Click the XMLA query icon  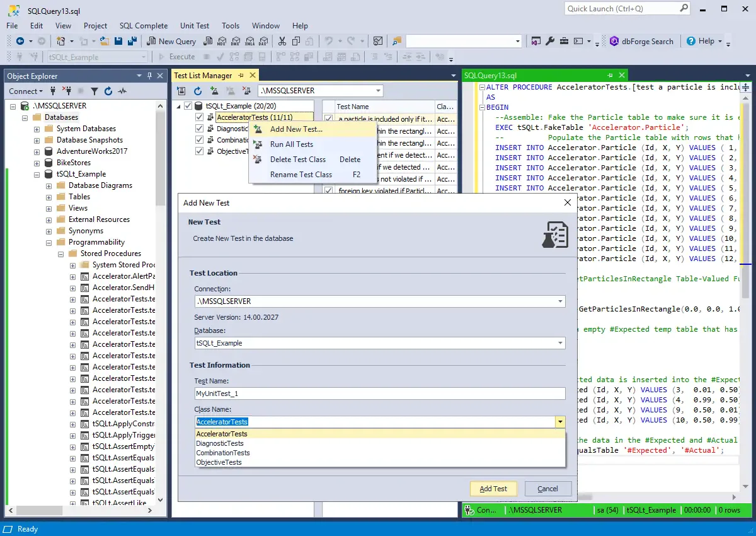pyautogui.click(x=249, y=41)
